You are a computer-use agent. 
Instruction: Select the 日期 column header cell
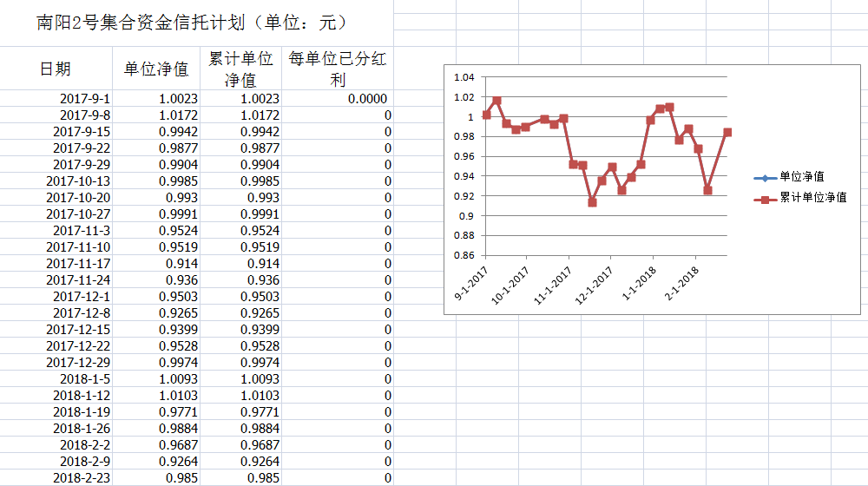pos(56,69)
